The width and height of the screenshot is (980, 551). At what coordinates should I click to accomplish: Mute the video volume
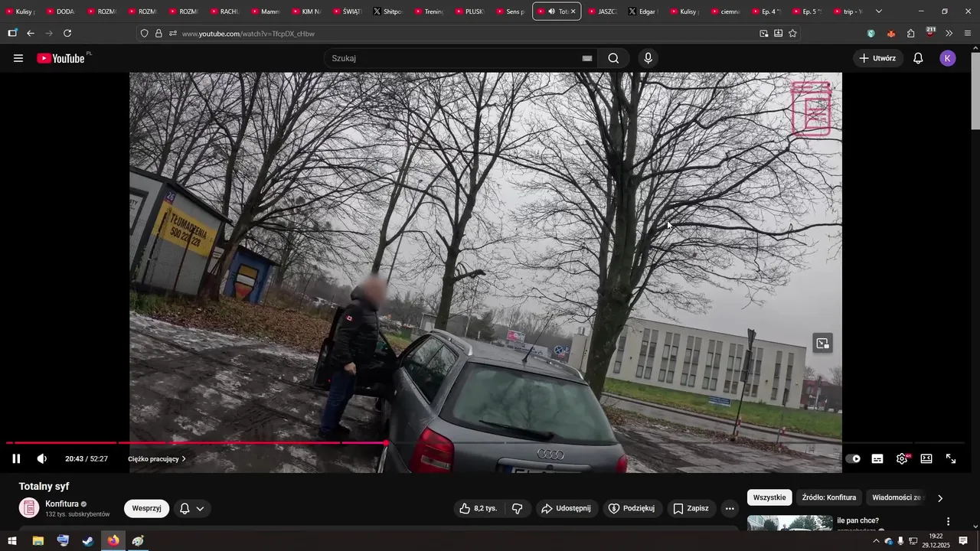(42, 458)
